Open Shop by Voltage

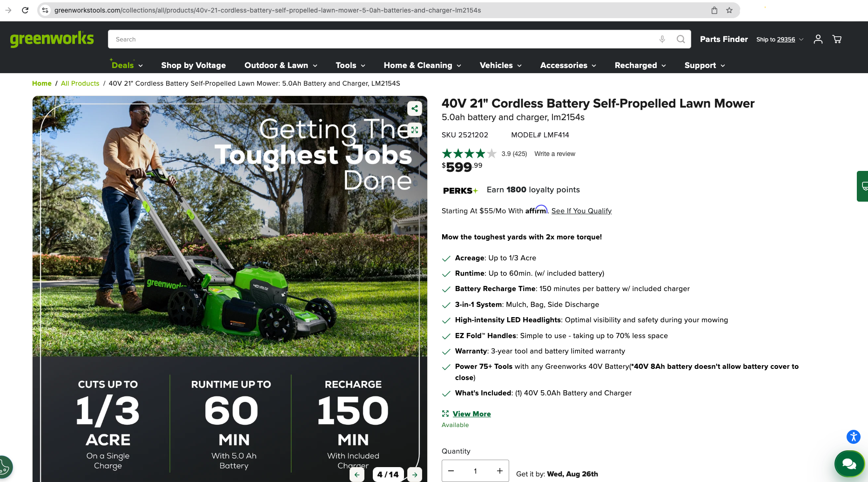[194, 65]
